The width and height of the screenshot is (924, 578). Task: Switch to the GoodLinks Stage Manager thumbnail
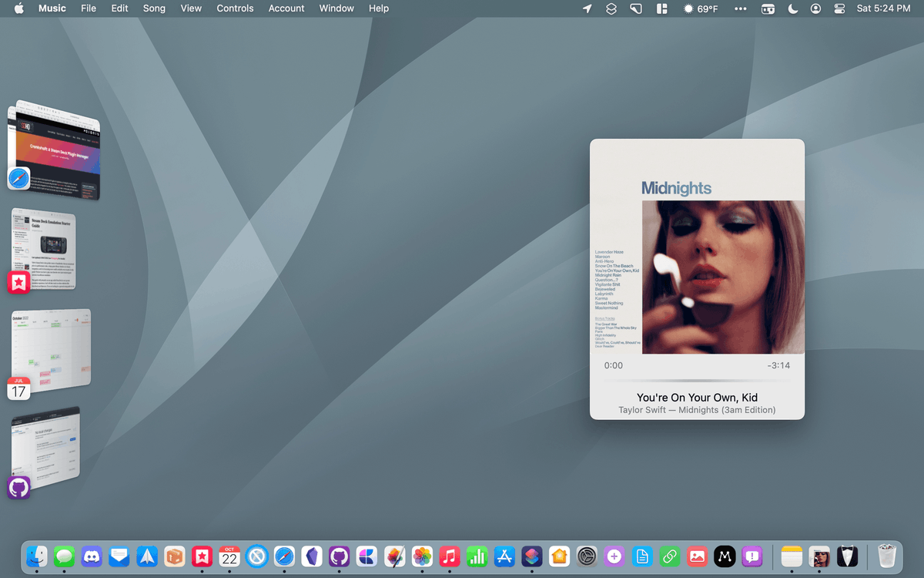(45, 250)
